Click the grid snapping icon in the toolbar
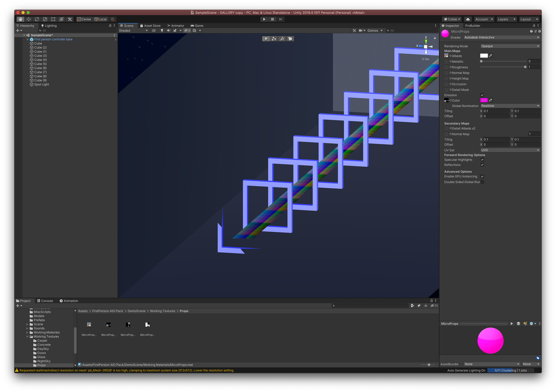The image size is (556, 392). coord(113,19)
